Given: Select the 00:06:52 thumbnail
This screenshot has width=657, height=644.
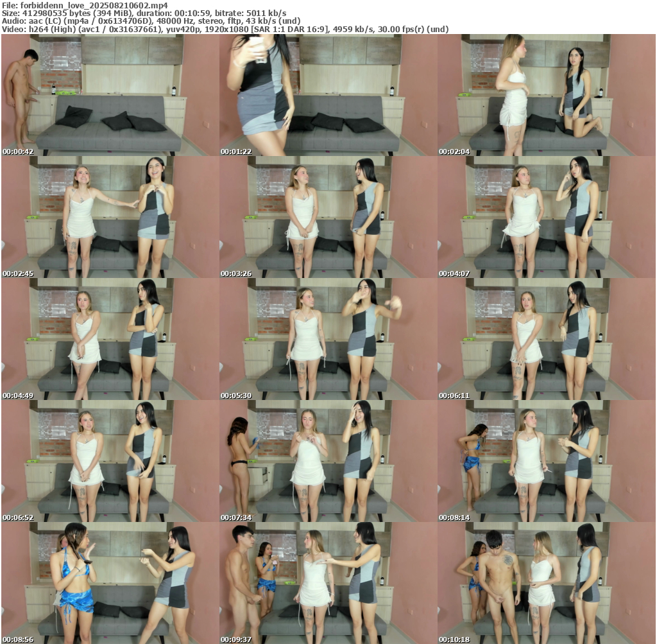Looking at the screenshot, I should click(110, 461).
